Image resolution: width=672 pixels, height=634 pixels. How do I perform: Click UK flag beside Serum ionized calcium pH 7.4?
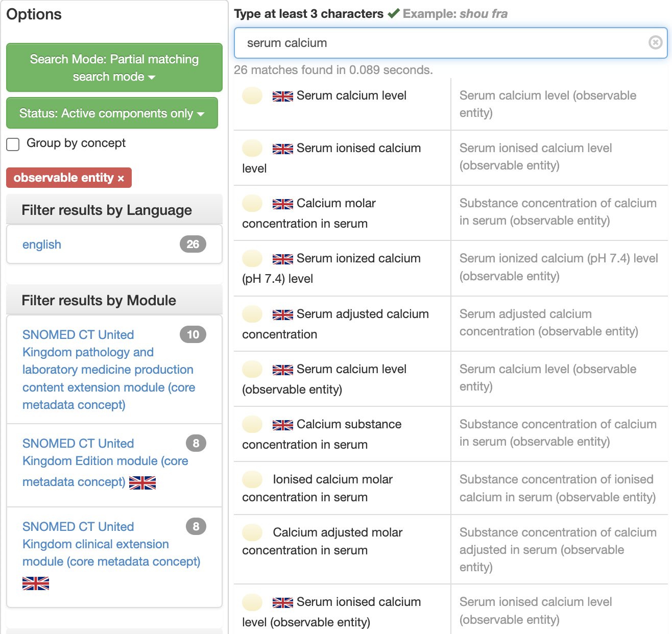[282, 259]
